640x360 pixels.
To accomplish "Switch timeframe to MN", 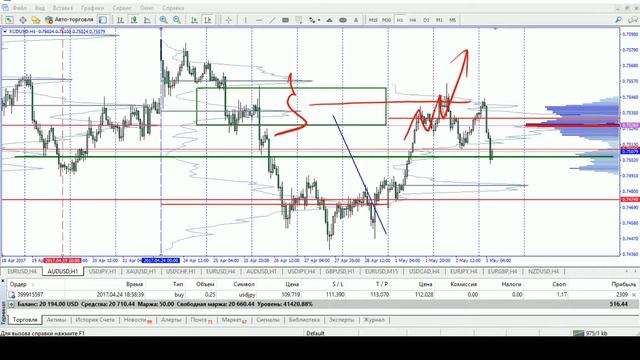I will coord(452,20).
